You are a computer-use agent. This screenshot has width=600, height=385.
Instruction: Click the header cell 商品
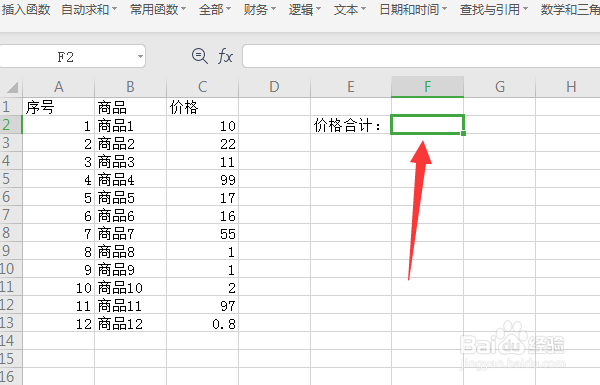coord(130,107)
